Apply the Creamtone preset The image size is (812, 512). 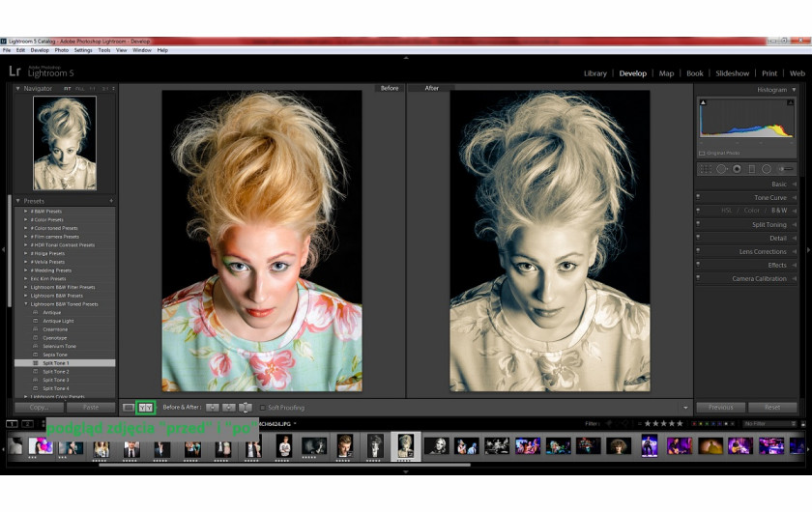(x=55, y=329)
